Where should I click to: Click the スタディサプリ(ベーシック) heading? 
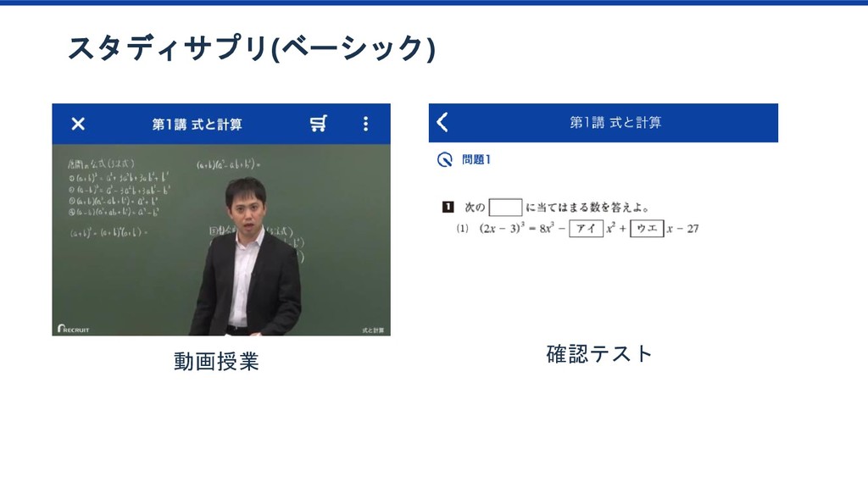coord(252,48)
